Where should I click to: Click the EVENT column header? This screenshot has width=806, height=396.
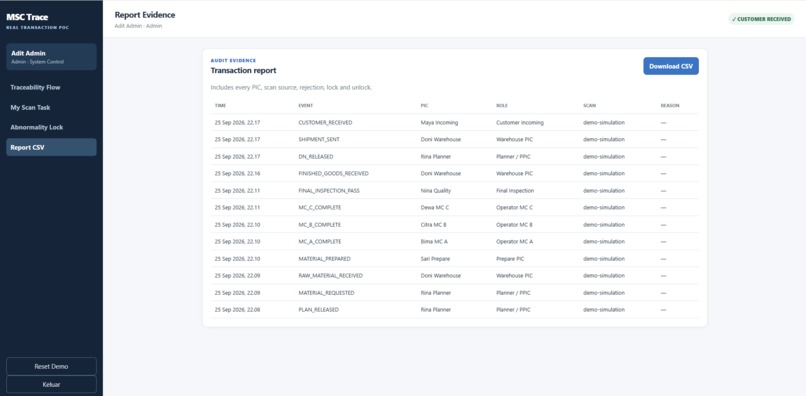click(305, 105)
